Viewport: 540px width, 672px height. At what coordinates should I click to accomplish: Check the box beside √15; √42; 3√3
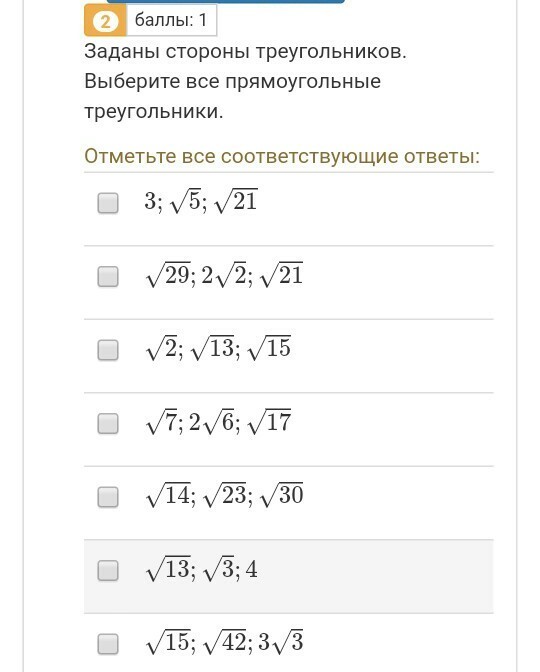(108, 644)
